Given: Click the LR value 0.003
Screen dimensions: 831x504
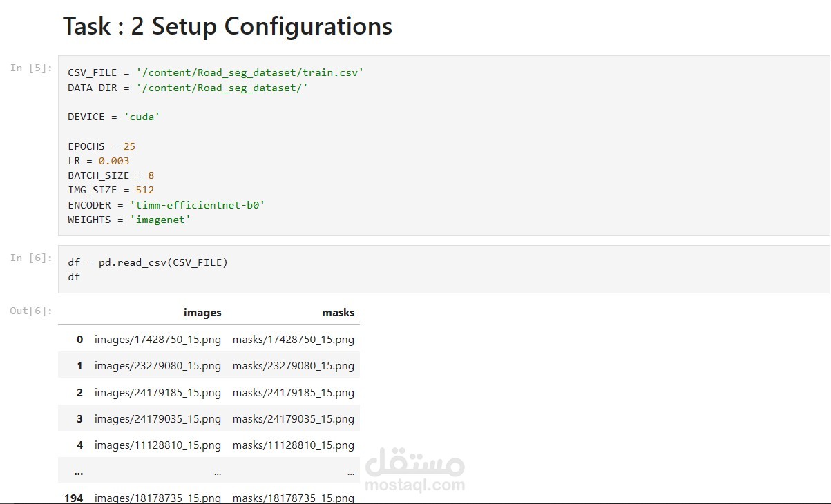Looking at the screenshot, I should (x=114, y=161).
